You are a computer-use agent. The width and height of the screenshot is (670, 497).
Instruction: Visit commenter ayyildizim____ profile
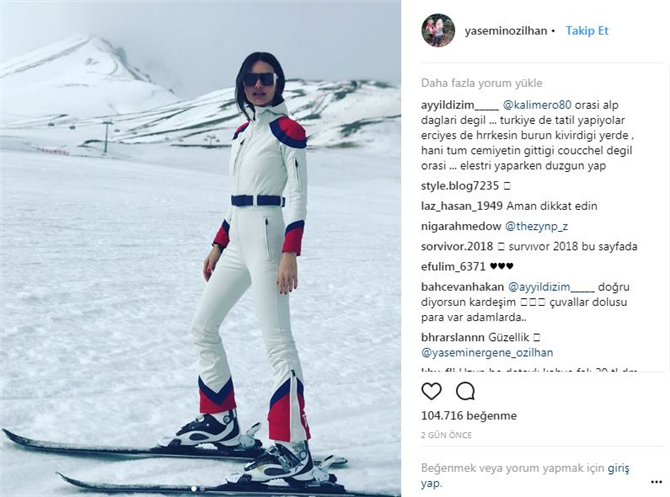tap(460, 105)
